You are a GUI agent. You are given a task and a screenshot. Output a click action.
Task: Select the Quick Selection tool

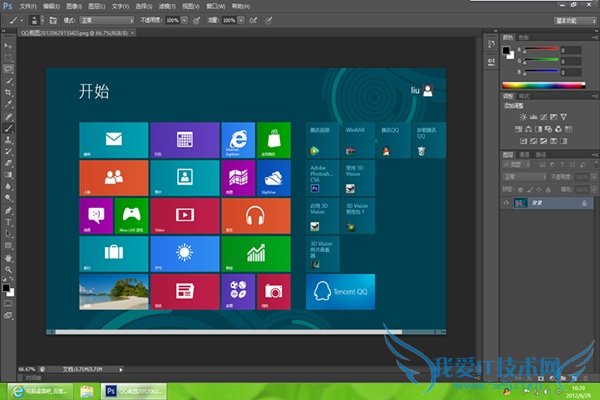8,81
